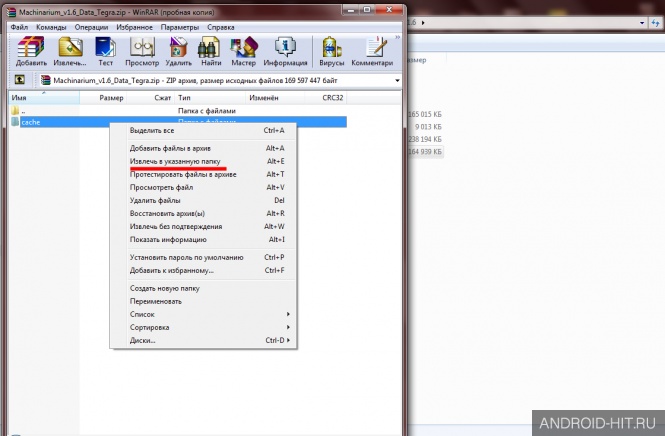This screenshot has width=665, height=436.
Task: Click the Добавить (Add) toolbar icon
Action: (31, 51)
